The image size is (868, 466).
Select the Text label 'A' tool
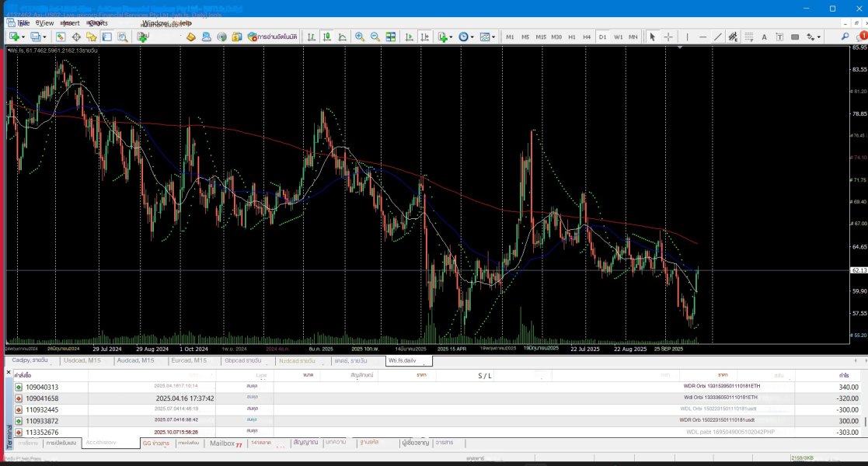[764, 37]
